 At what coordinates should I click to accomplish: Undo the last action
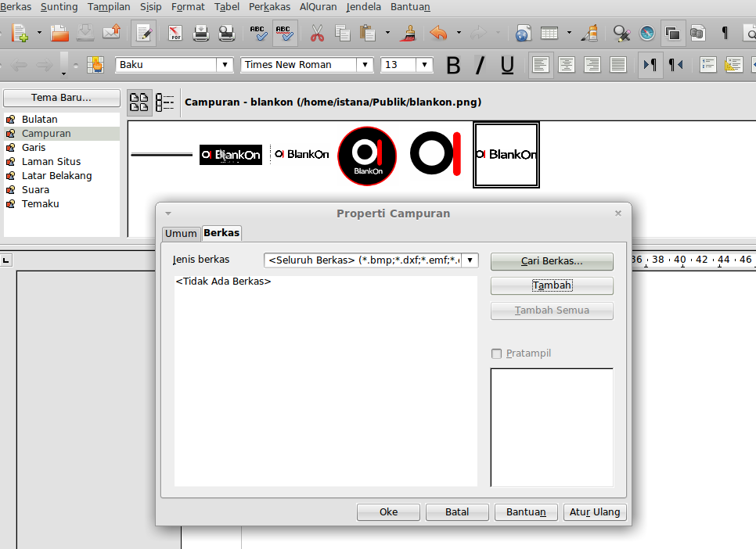[438, 34]
